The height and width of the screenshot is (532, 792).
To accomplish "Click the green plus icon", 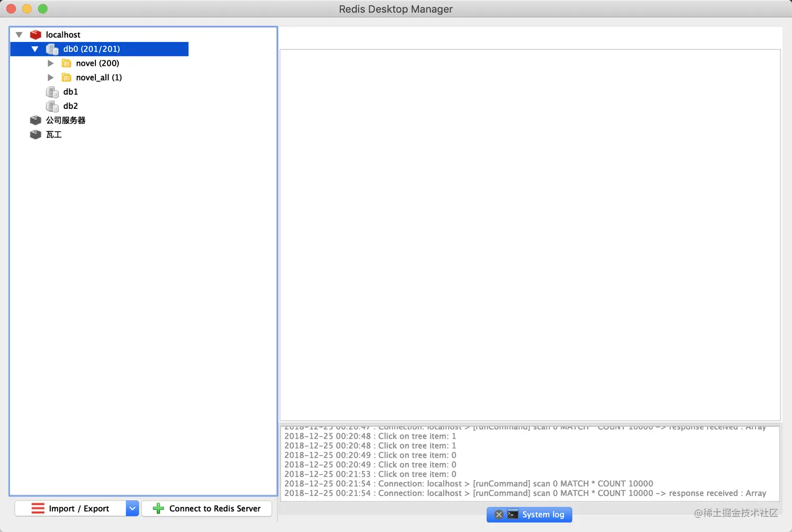I will [158, 508].
